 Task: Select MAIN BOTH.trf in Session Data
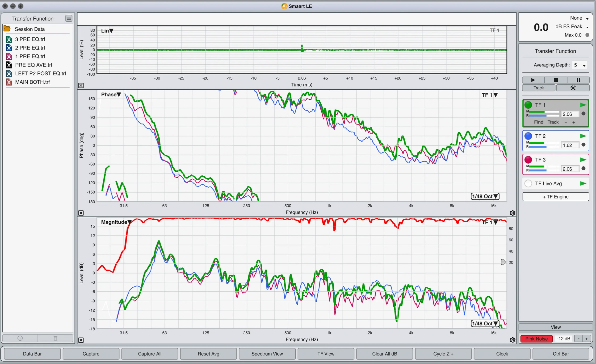tap(32, 82)
